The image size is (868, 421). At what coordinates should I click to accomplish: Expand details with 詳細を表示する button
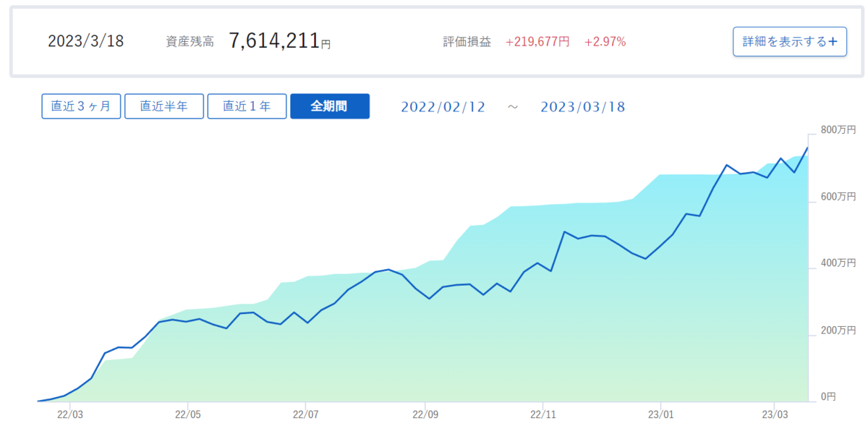(789, 41)
